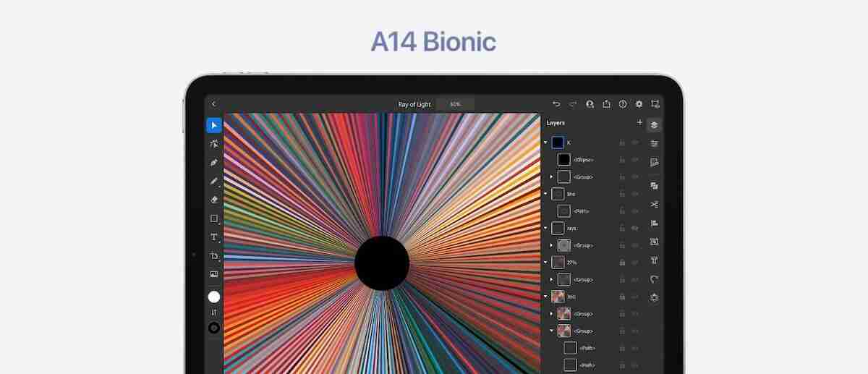This screenshot has width=868, height=374.
Task: Redo the last action
Action: (x=573, y=104)
